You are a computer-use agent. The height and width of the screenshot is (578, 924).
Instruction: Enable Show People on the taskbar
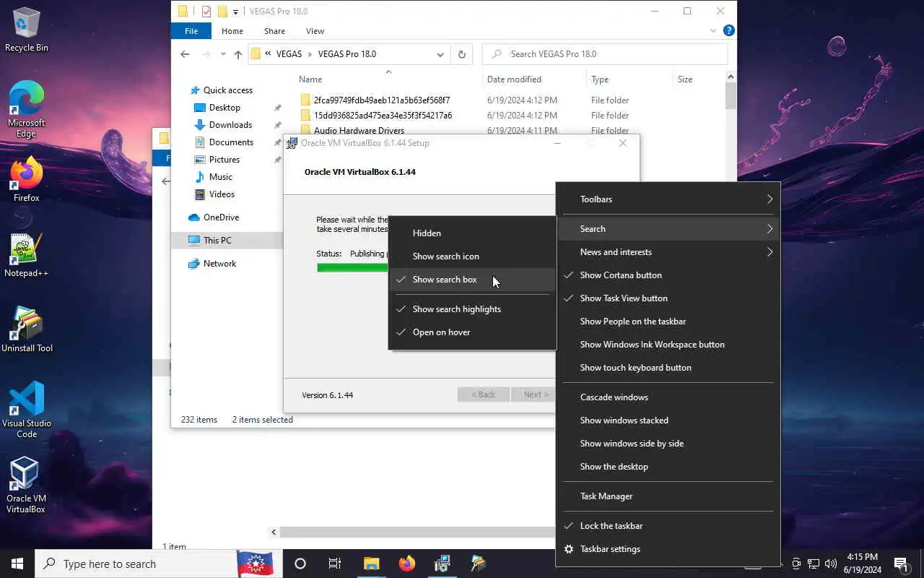click(x=668, y=322)
